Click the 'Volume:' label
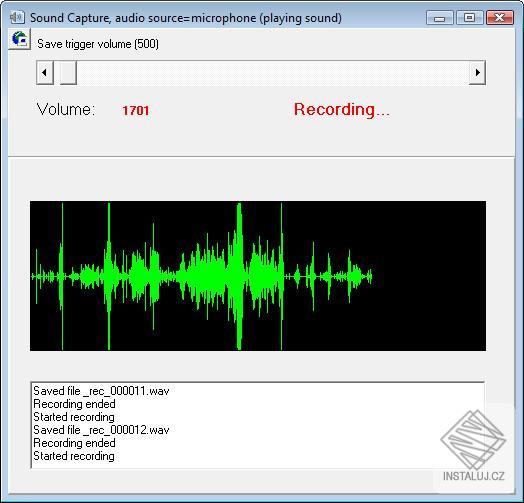 click(x=66, y=110)
